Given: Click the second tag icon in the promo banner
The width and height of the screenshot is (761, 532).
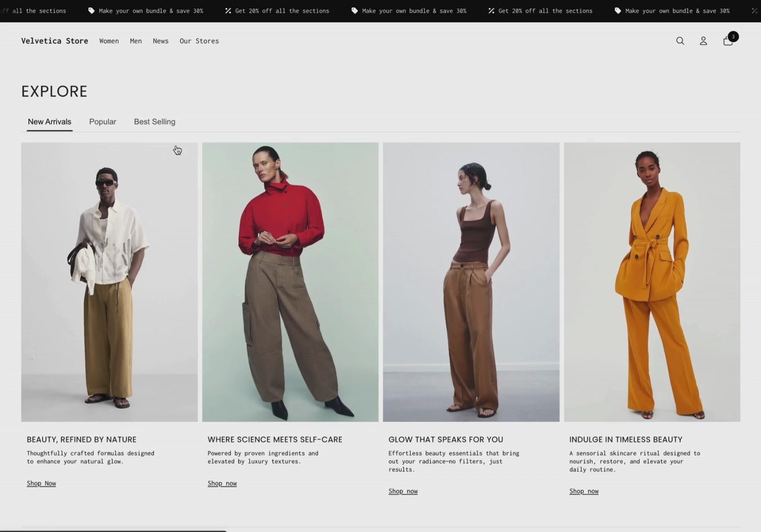Looking at the screenshot, I should click(x=355, y=10).
